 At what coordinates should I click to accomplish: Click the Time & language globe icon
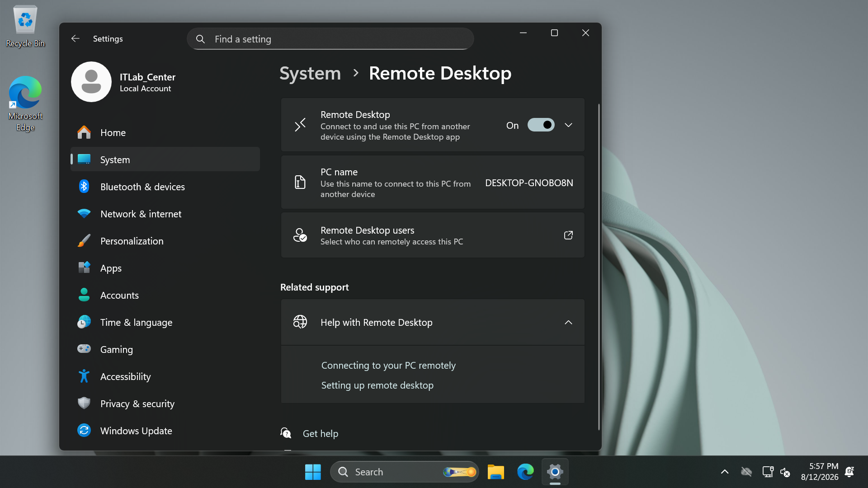coord(84,322)
